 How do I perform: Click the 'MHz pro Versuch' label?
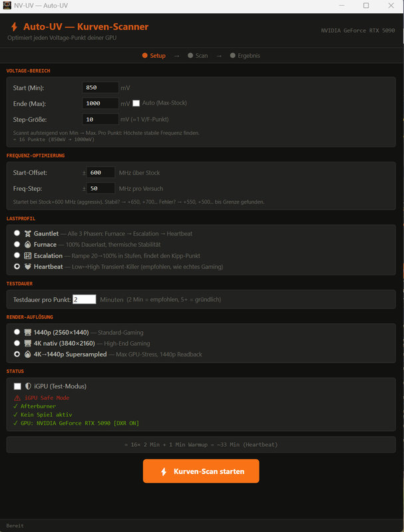(x=141, y=189)
